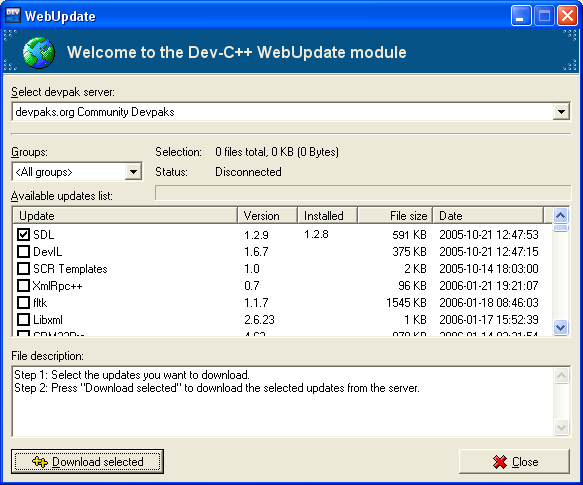Click the globe icon in the welcome banner

tap(39, 52)
